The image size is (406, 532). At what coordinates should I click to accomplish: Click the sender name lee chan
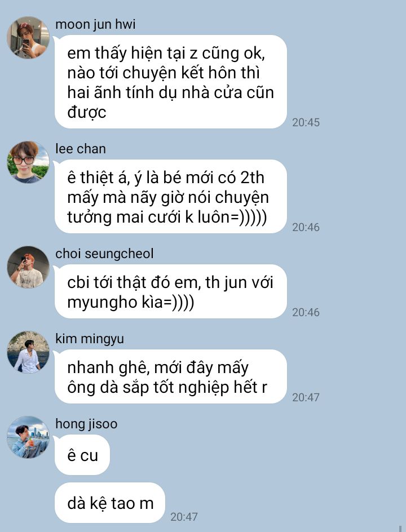point(81,149)
